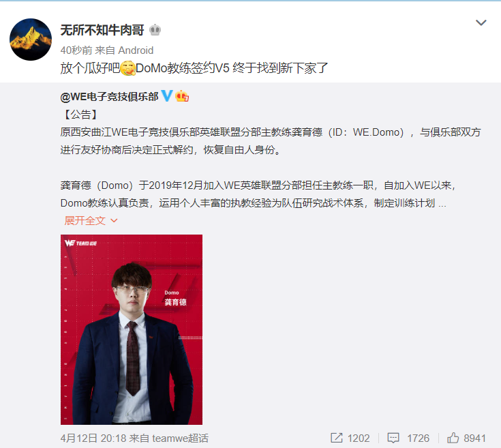Open the 4月12日 20:18 timestamp link
Viewport: 501px width, 448px height.
93,438
